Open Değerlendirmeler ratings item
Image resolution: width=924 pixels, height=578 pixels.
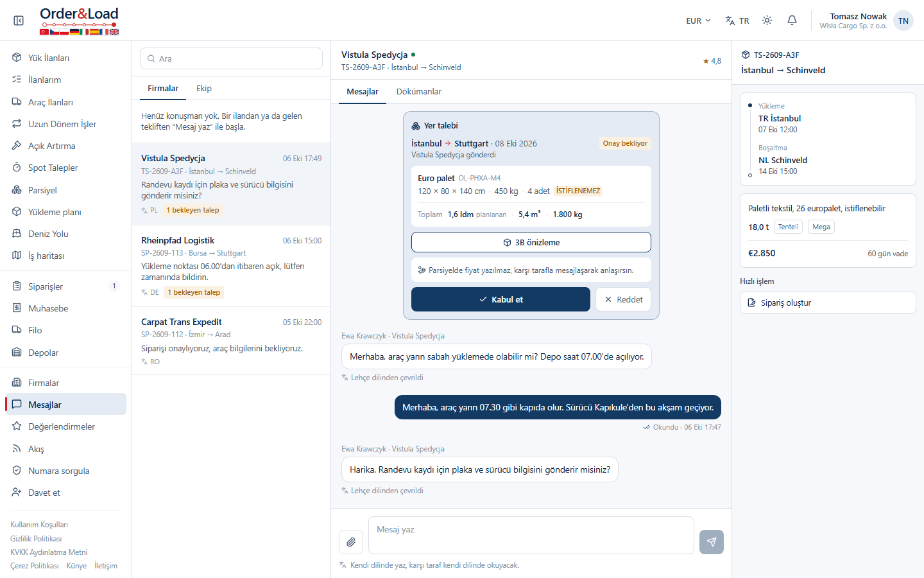[x=65, y=426]
